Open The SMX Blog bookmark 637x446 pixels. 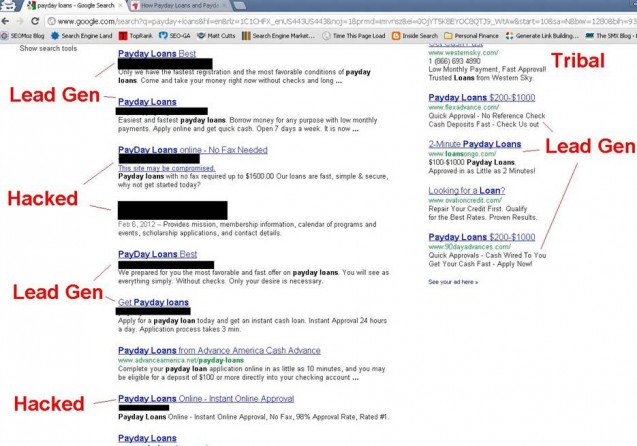(609, 36)
